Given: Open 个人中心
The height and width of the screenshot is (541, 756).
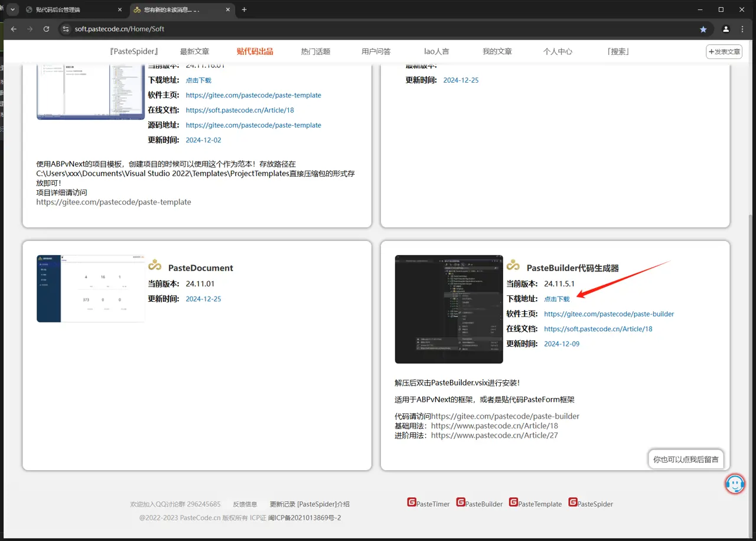Looking at the screenshot, I should [x=558, y=51].
